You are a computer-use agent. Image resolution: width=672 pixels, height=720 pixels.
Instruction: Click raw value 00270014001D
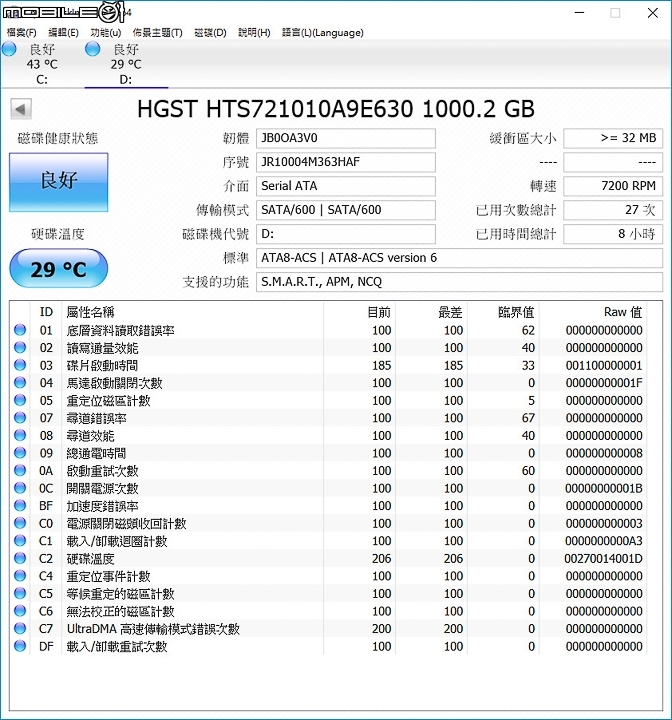click(x=603, y=559)
